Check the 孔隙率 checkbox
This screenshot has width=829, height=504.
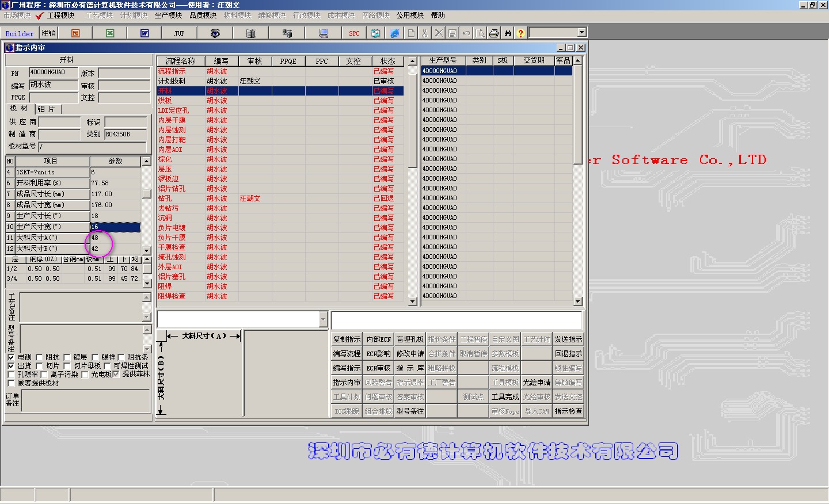coord(11,375)
